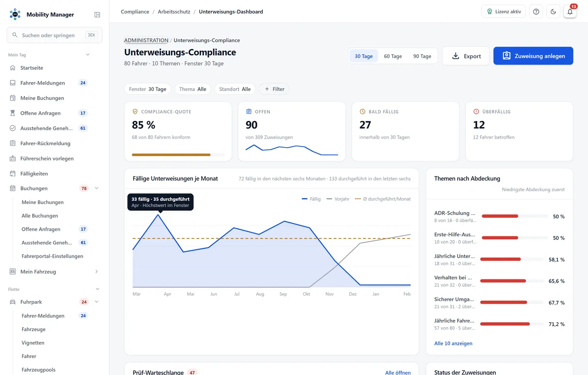Click the Export button

click(x=466, y=56)
